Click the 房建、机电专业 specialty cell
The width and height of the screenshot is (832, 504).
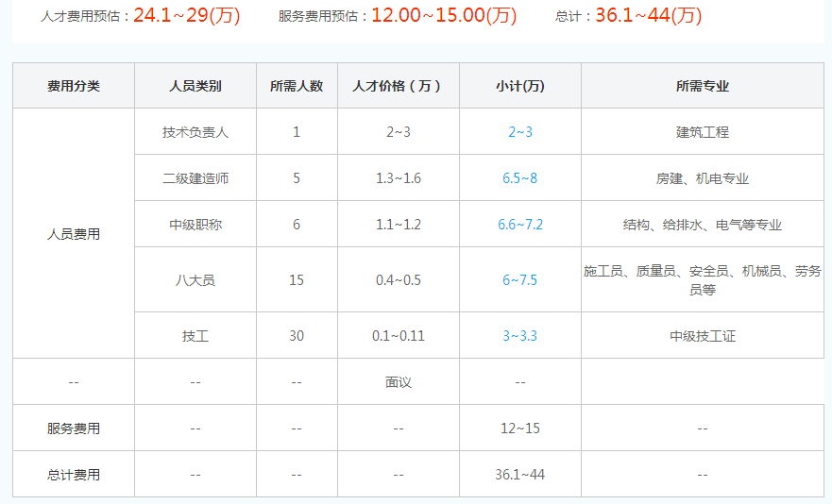703,178
